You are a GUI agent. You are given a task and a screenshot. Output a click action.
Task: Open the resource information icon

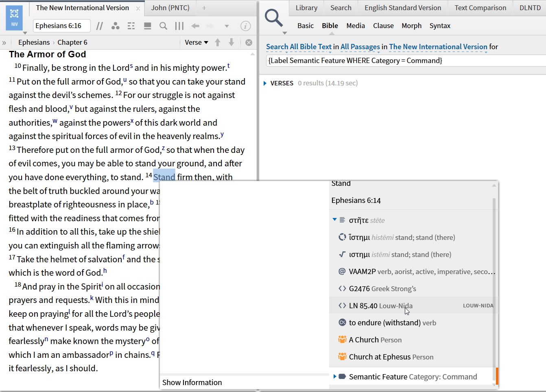(245, 26)
